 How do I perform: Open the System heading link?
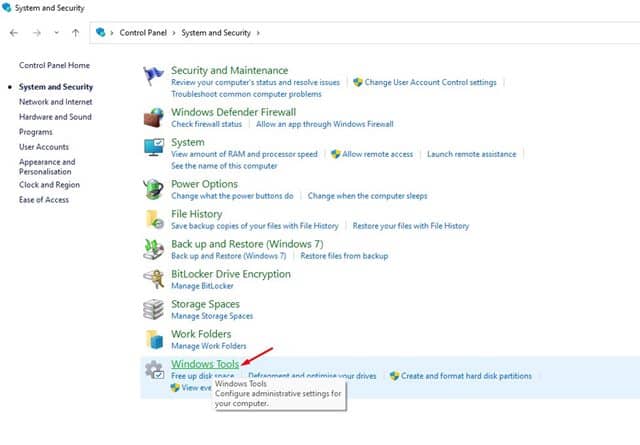click(188, 142)
